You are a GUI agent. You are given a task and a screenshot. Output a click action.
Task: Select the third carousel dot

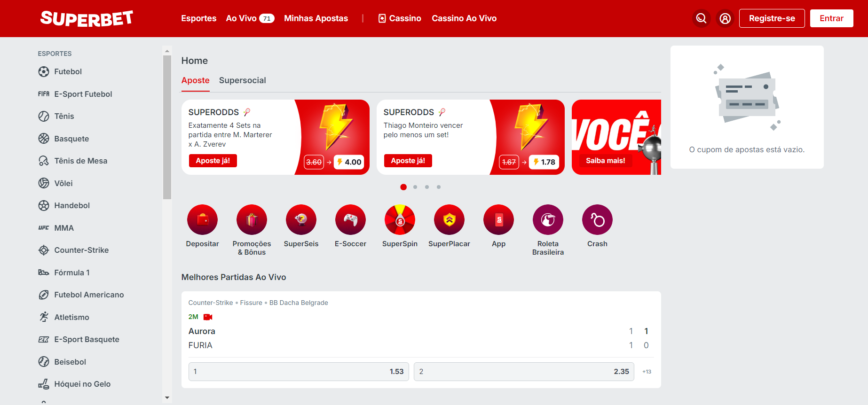427,187
